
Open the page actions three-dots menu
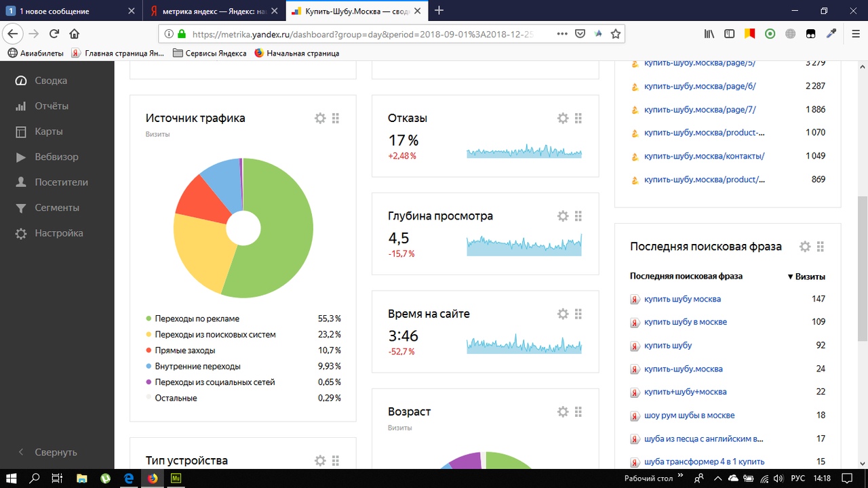click(x=562, y=34)
